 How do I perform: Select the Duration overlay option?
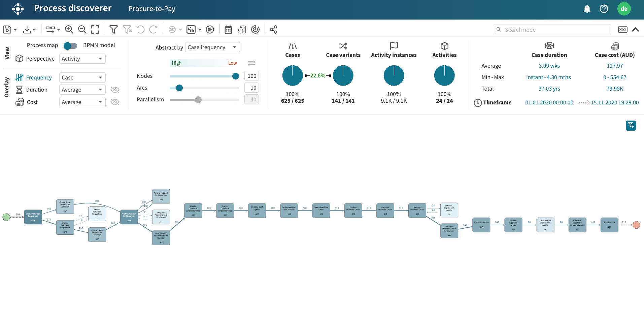point(36,90)
